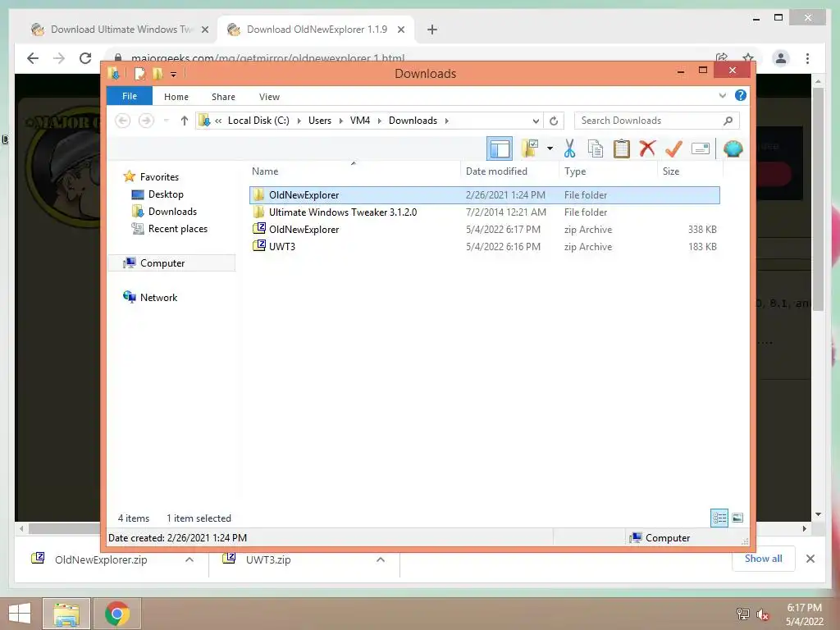
Task: Switch to OldNewExplorer 1.1.9 Chrome tab
Action: pyautogui.click(x=316, y=30)
